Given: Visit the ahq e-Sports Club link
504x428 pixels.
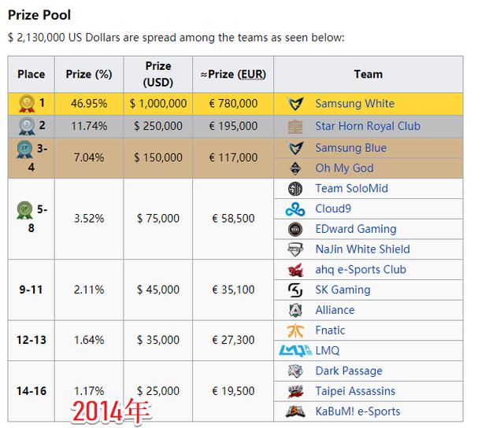Looking at the screenshot, I should click(361, 270).
